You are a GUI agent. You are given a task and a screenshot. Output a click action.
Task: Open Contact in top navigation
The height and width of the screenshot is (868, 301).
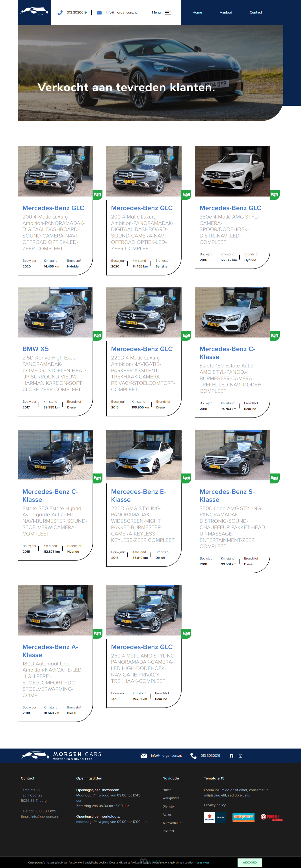point(256,13)
